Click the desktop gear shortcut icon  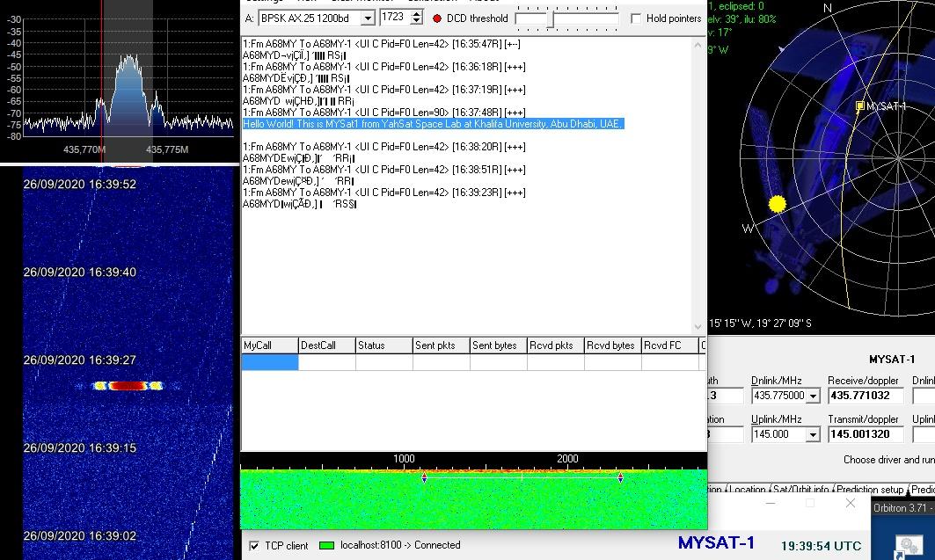pyautogui.click(x=909, y=546)
